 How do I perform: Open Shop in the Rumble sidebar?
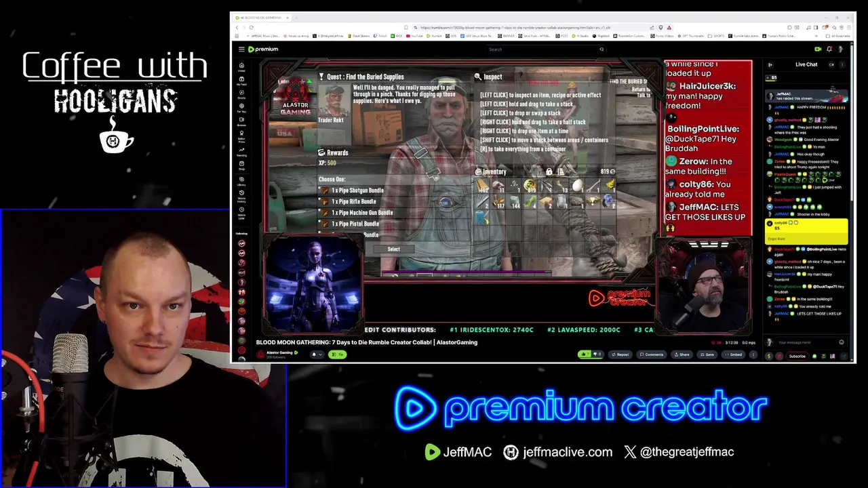241,166
